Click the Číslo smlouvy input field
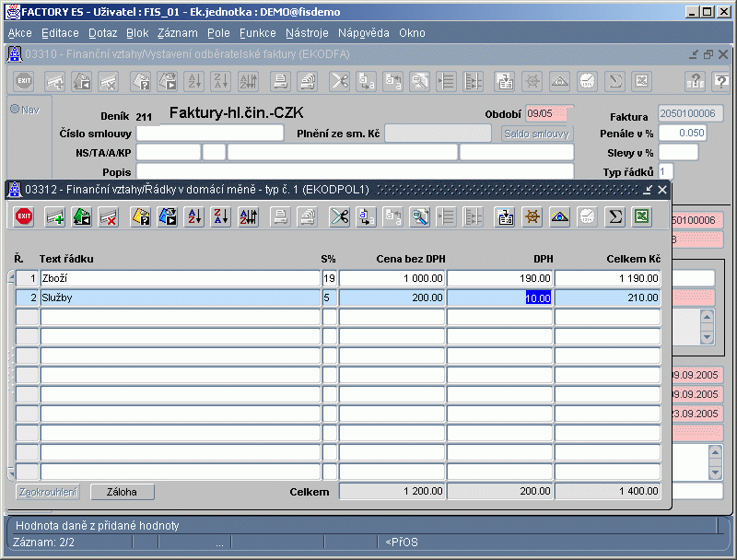Viewport: 737px width, 560px height. tap(210, 134)
